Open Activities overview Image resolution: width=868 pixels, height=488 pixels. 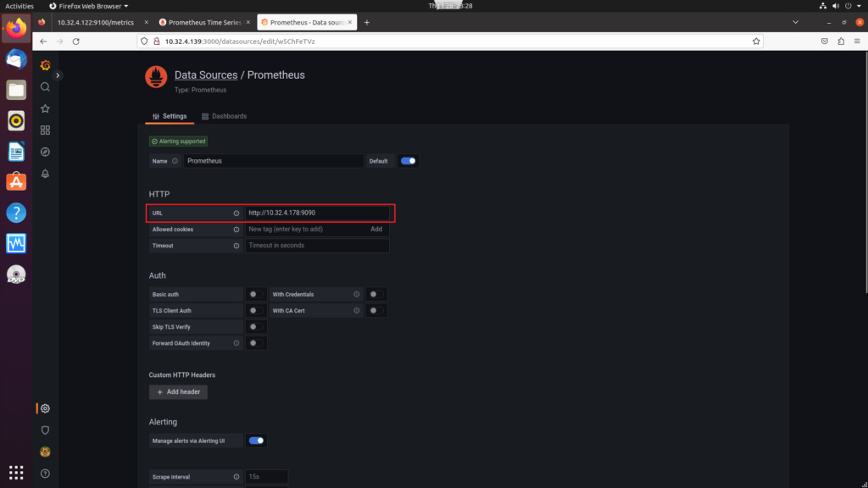point(19,6)
